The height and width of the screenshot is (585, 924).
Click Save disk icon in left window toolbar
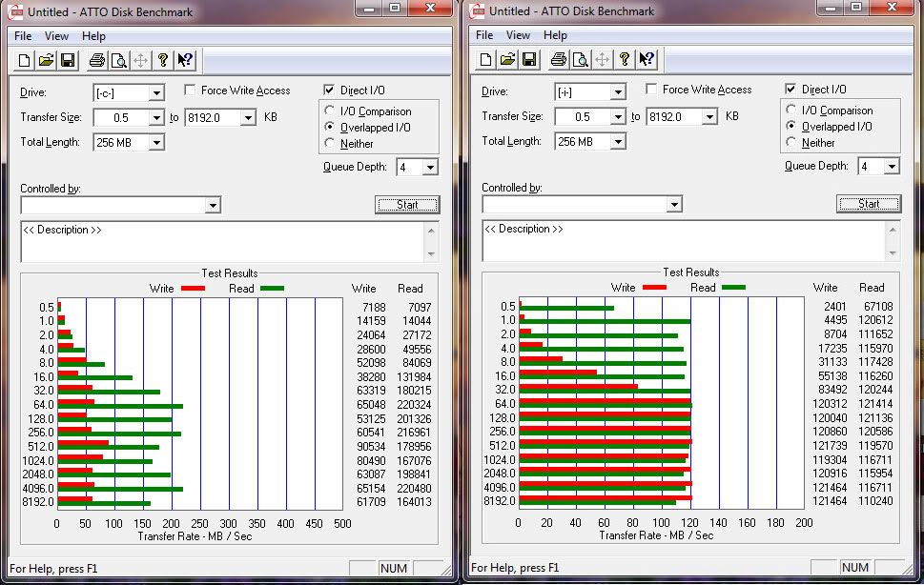click(x=68, y=60)
